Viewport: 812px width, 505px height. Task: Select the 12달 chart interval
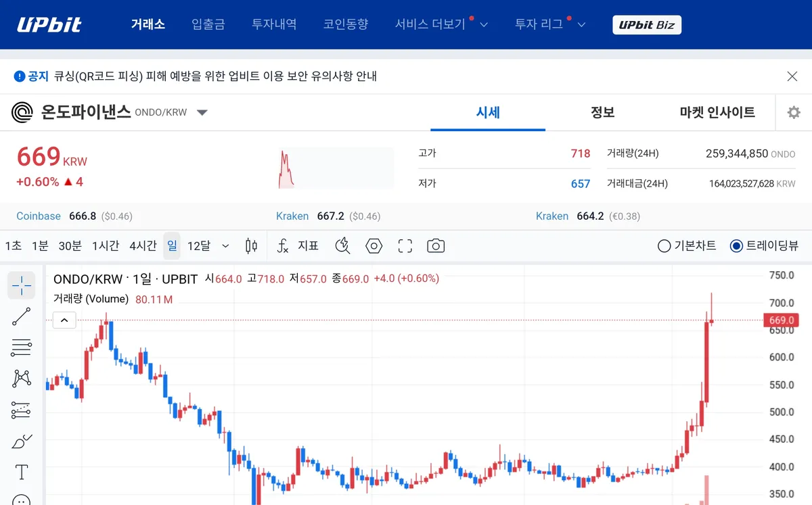click(198, 245)
